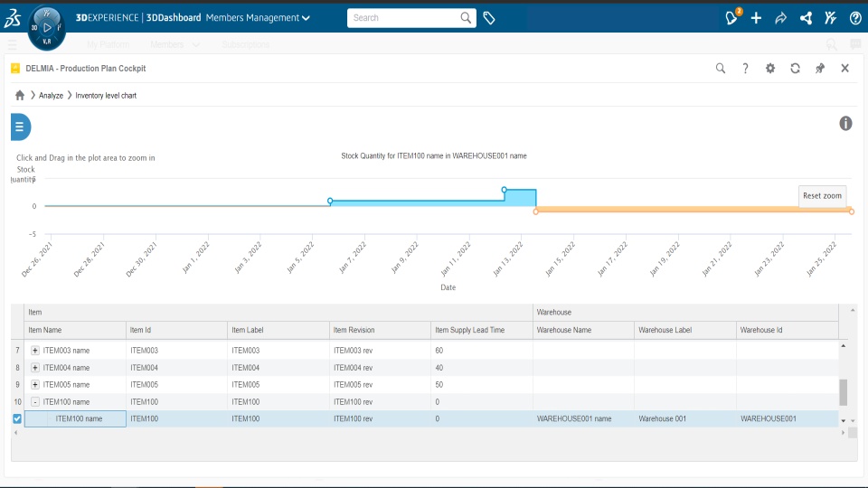This screenshot has height=488, width=868.
Task: Expand the ITEM003 name row
Action: pos(35,350)
